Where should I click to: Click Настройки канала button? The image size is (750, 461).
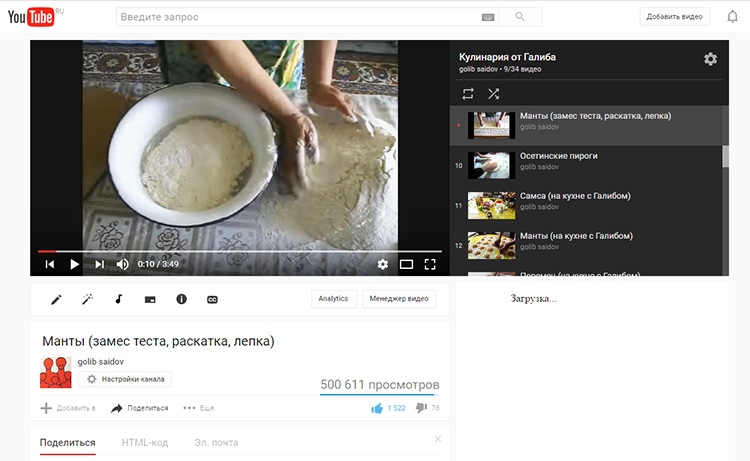tap(125, 379)
